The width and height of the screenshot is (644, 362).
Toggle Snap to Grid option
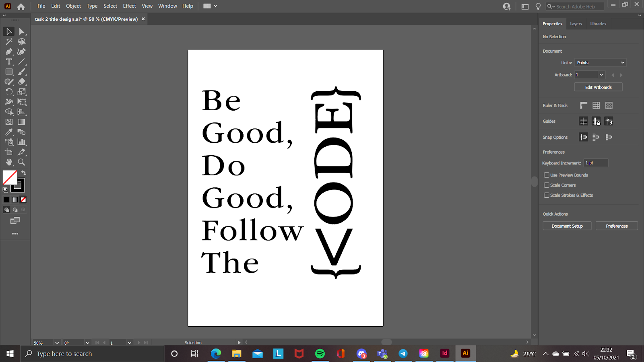pos(596,137)
